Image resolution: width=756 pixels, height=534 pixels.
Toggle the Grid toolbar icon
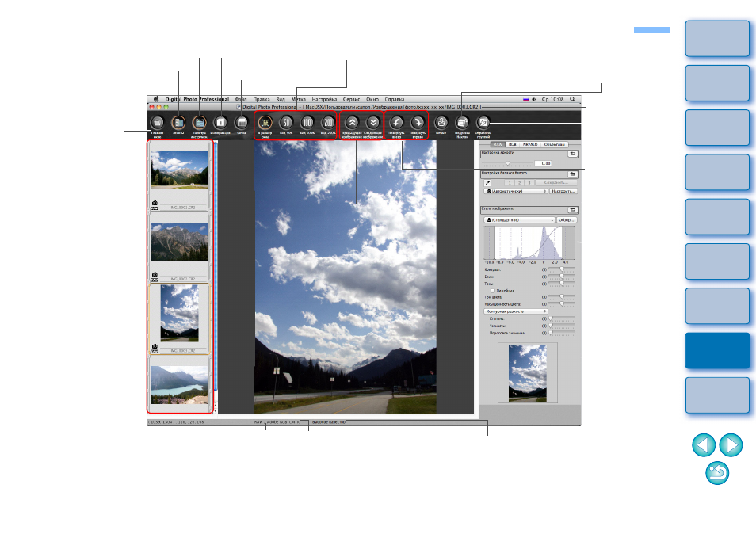point(242,123)
